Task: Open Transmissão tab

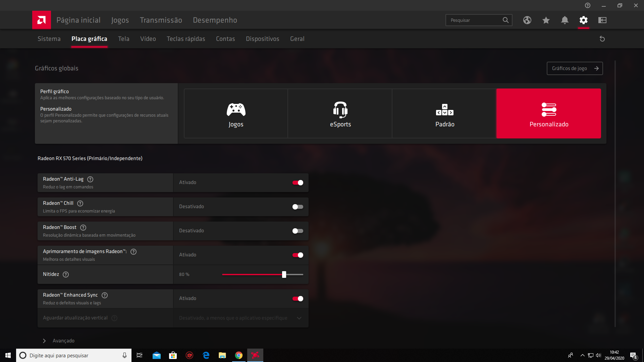Action: pos(161,20)
